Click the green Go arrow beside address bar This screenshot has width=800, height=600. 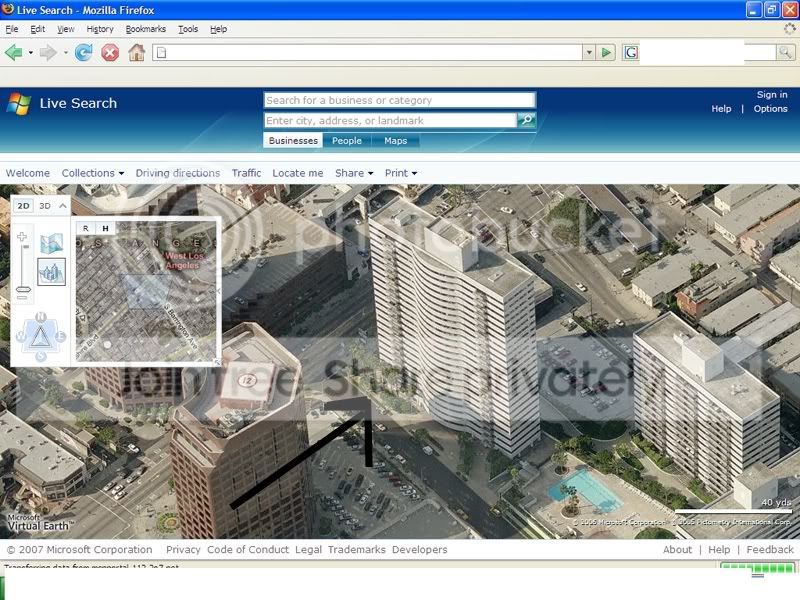tap(606, 52)
